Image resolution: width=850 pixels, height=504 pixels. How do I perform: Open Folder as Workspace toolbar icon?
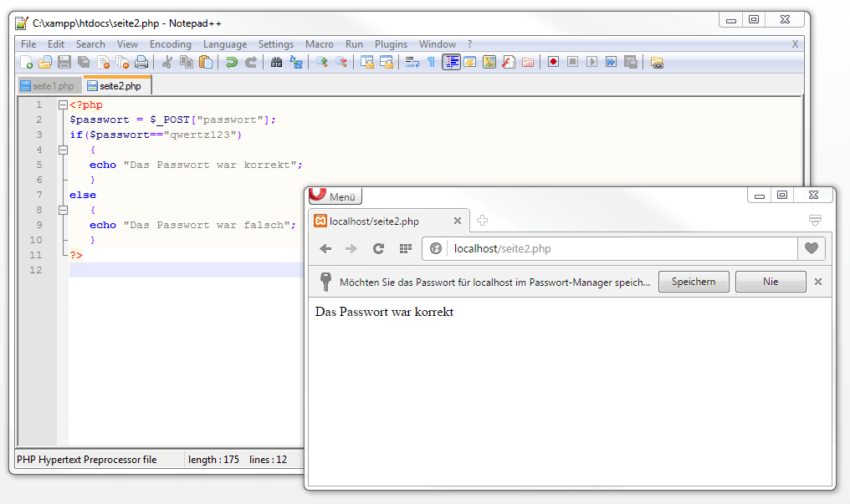pos(527,62)
